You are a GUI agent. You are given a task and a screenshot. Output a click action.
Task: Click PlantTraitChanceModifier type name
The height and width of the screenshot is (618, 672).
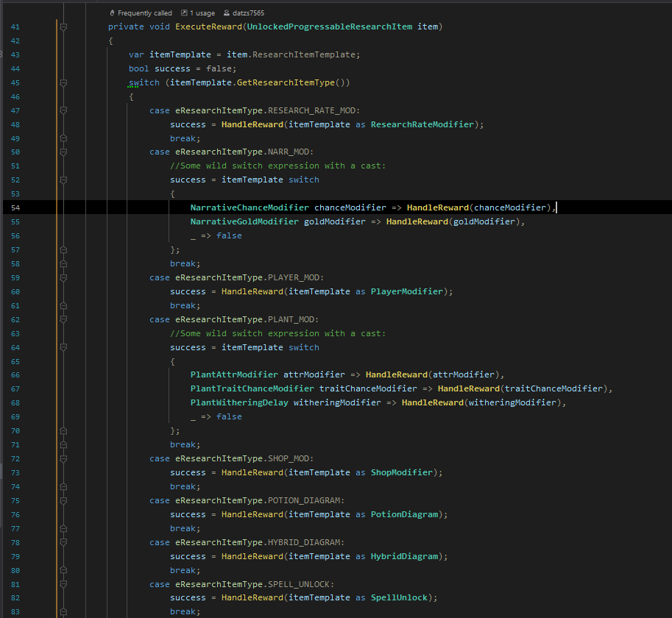252,388
